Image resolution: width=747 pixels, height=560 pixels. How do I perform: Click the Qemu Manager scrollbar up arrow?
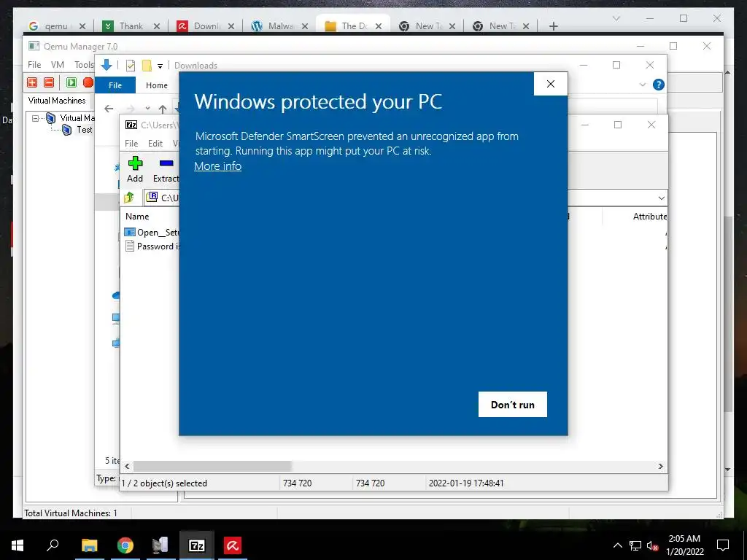point(727,72)
